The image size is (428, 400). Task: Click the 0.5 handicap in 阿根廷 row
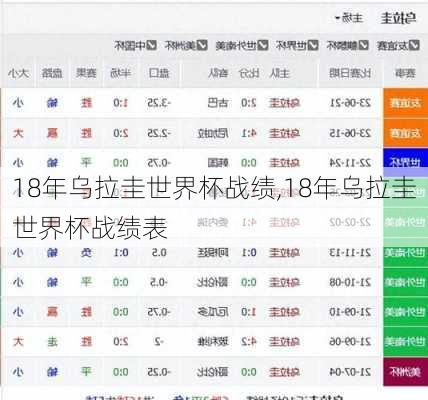pyautogui.click(x=159, y=253)
